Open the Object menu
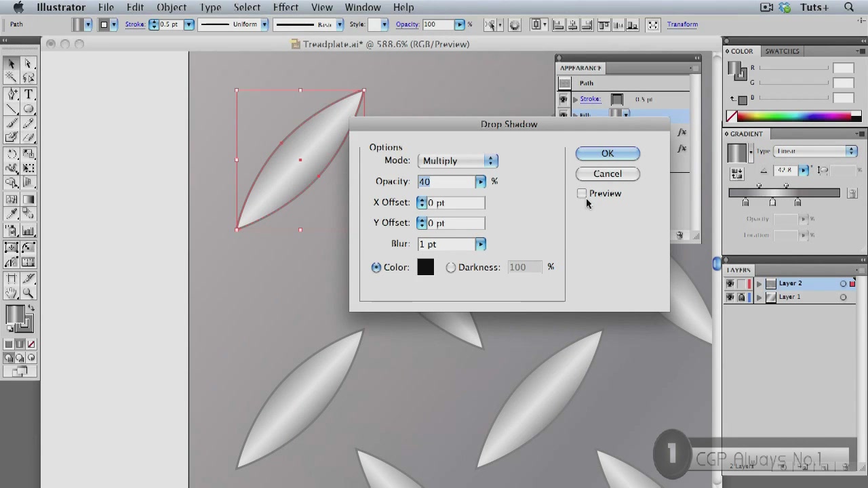 [x=172, y=7]
